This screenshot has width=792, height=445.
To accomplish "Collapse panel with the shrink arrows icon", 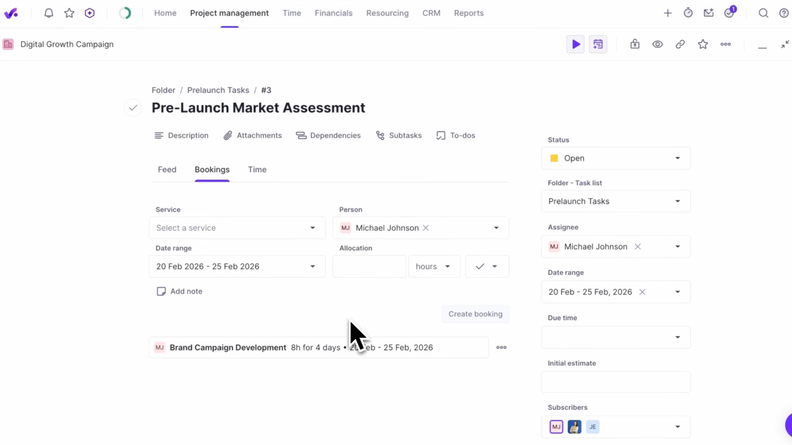I will pyautogui.click(x=785, y=44).
